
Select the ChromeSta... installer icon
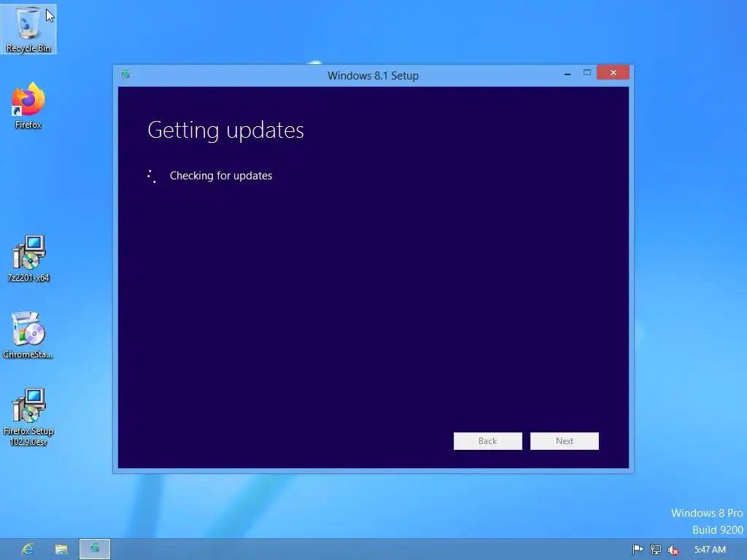tap(28, 335)
